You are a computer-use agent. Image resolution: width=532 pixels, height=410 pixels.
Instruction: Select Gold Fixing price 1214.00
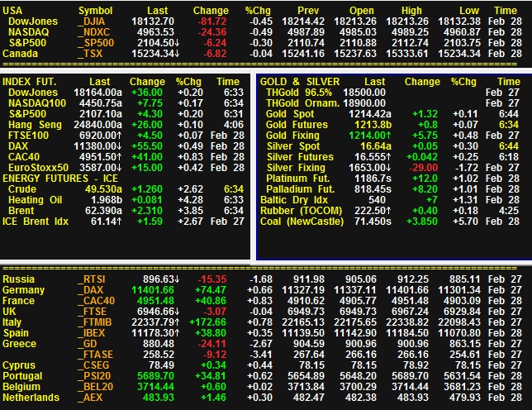click(370, 136)
